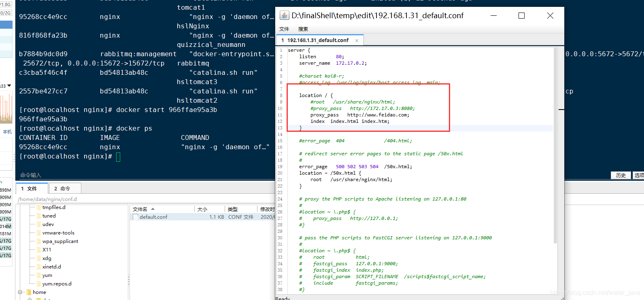Click the editor window's app icon
The image size is (644, 300).
point(285,15)
